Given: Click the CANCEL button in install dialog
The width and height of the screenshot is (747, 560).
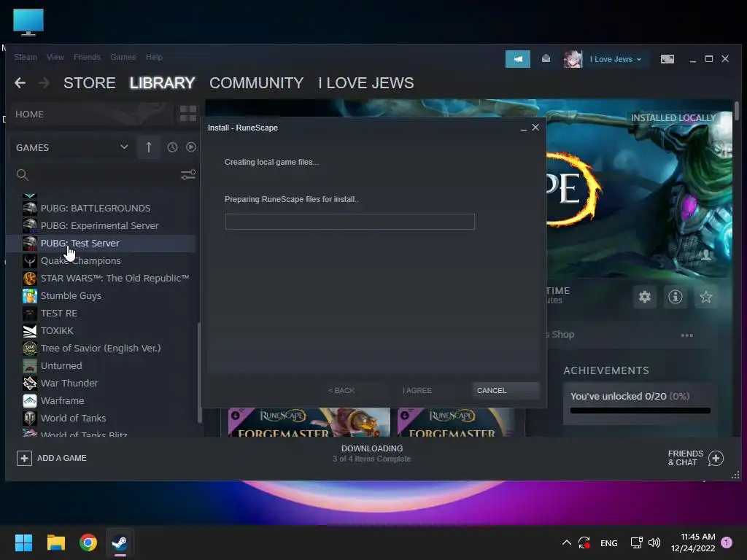Looking at the screenshot, I should (506, 391).
